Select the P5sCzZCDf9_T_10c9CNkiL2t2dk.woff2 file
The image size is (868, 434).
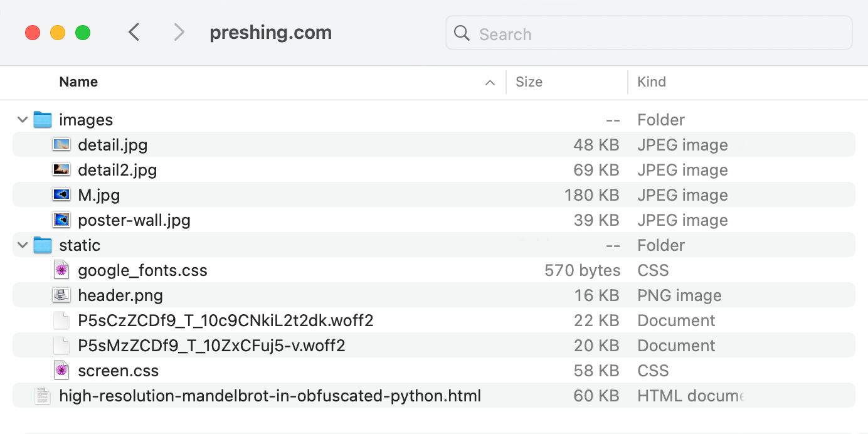(225, 320)
